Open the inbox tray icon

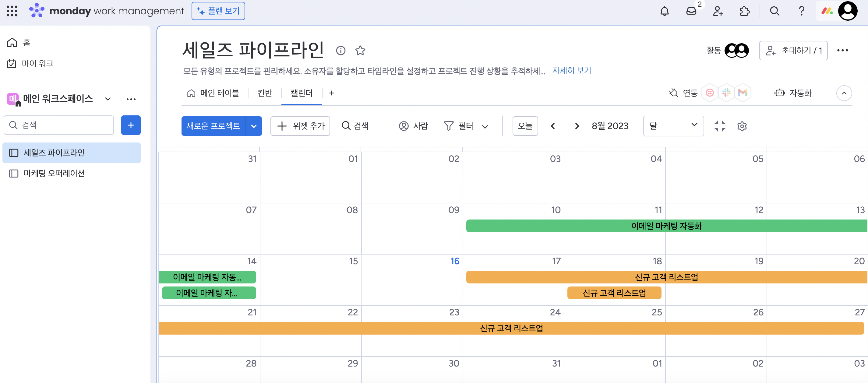point(691,11)
